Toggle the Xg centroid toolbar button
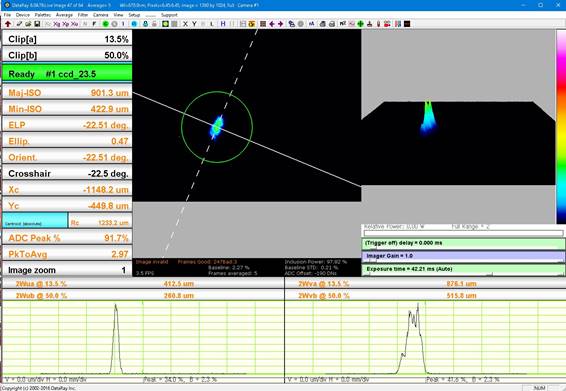566x391 pixels. [x=57, y=24]
